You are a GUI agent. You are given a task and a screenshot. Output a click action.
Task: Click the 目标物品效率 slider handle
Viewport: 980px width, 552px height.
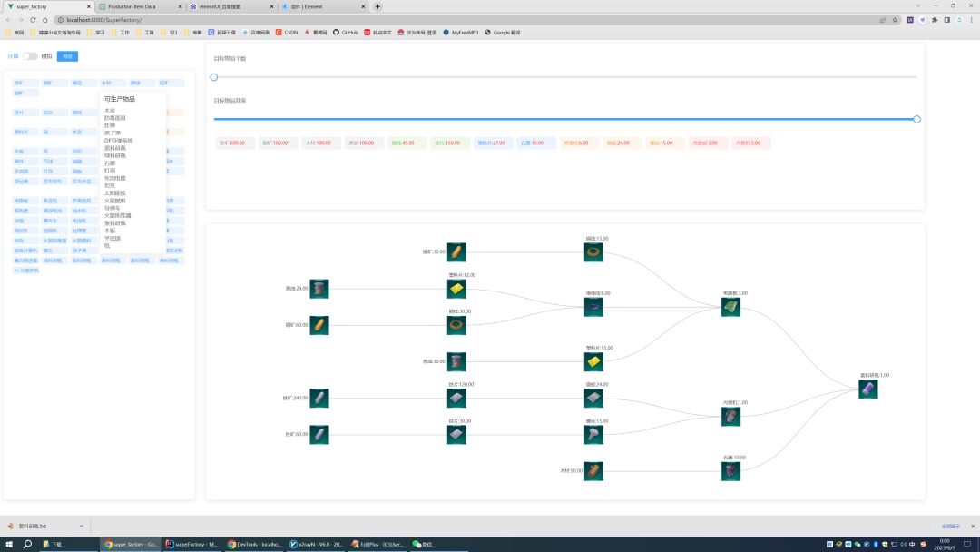pos(916,119)
